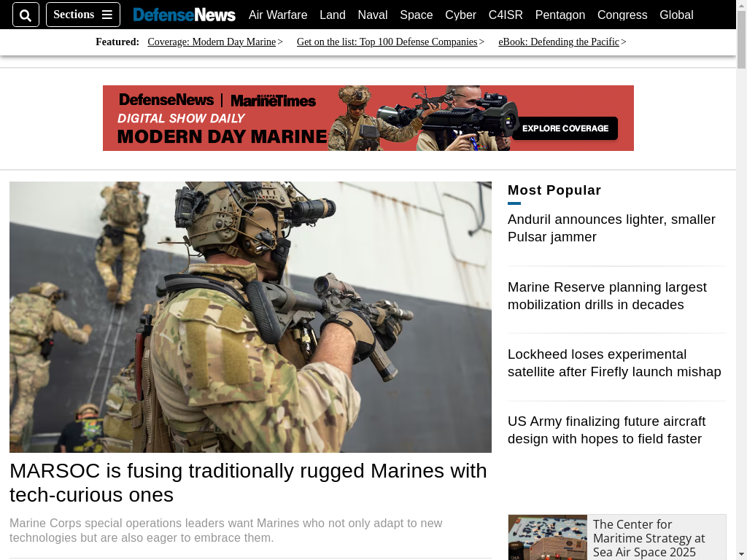Open eBook: Defending the Pacific link
Viewport: 747px width, 560px height.
(558, 42)
